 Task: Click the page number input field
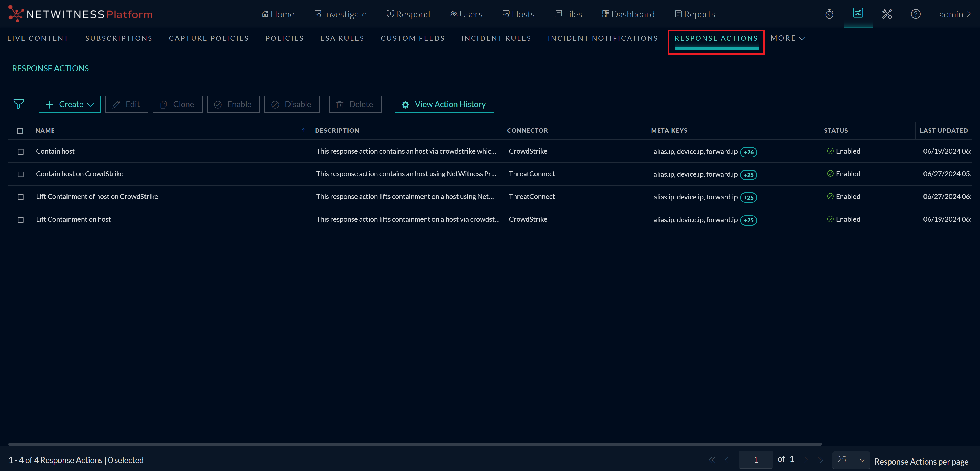755,459
